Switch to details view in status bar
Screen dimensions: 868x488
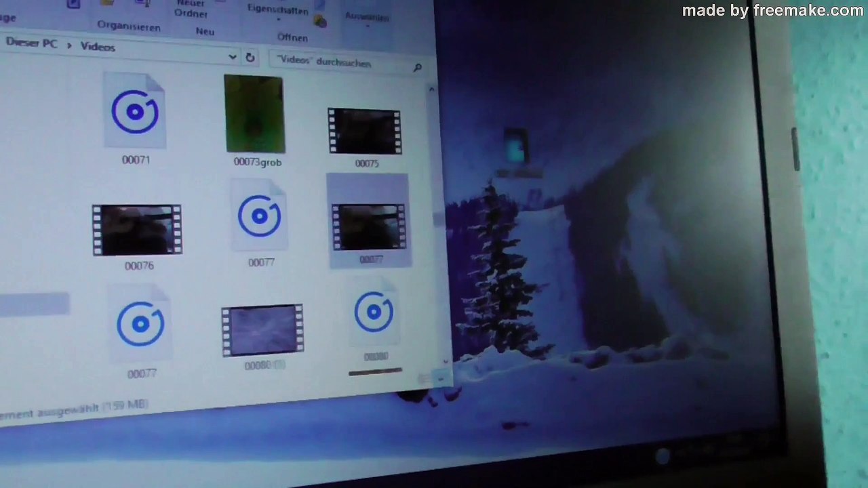click(x=425, y=380)
